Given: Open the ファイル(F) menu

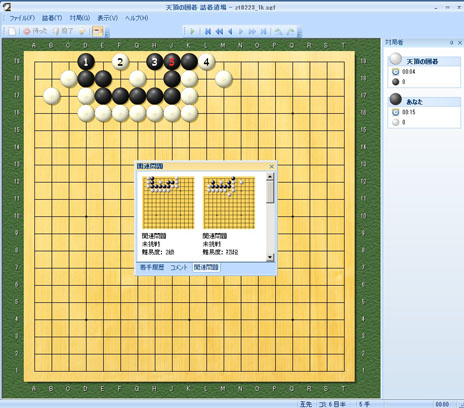Looking at the screenshot, I should pos(22,18).
